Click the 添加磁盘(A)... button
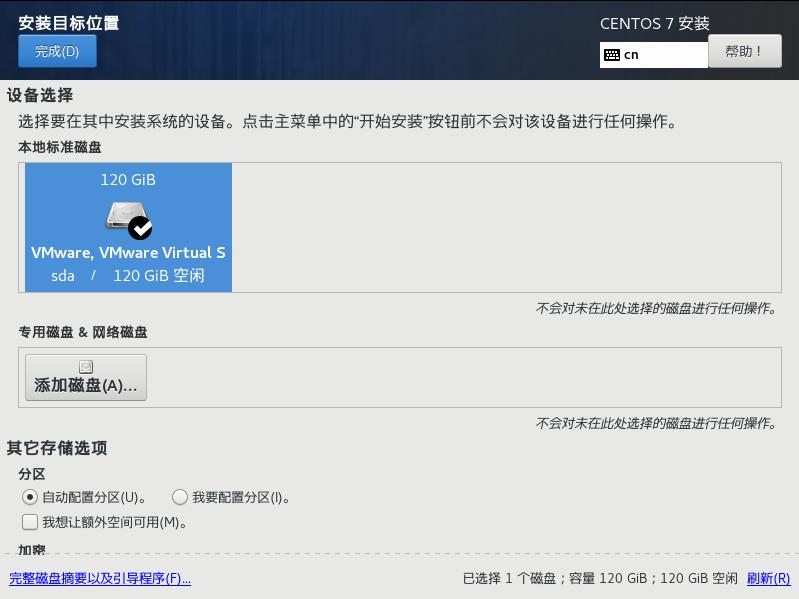This screenshot has width=799, height=599. click(86, 377)
